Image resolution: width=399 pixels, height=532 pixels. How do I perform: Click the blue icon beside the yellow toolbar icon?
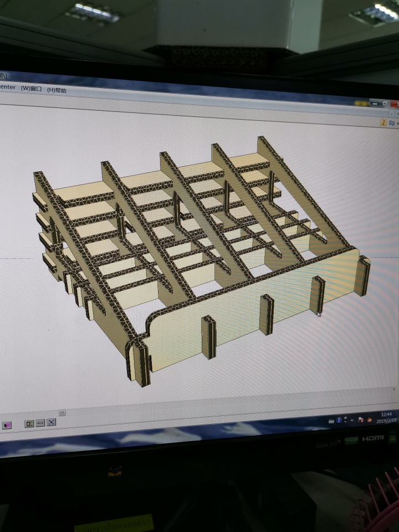click(x=392, y=122)
